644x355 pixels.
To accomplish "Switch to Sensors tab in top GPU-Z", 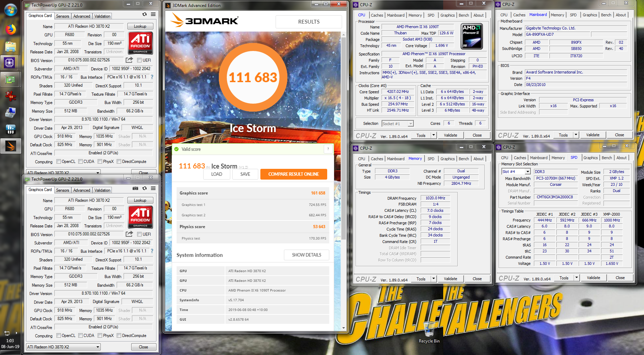I will (x=63, y=16).
